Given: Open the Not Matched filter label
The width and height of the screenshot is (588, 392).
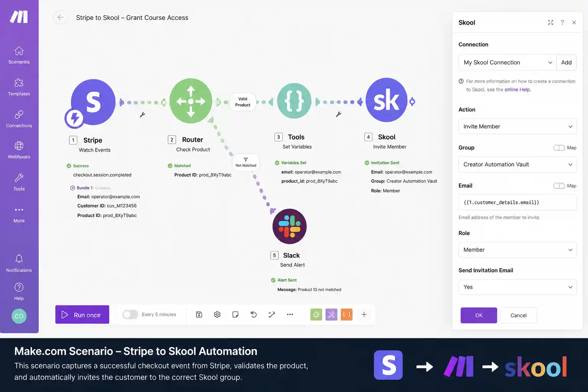Looking at the screenshot, I should (x=246, y=163).
